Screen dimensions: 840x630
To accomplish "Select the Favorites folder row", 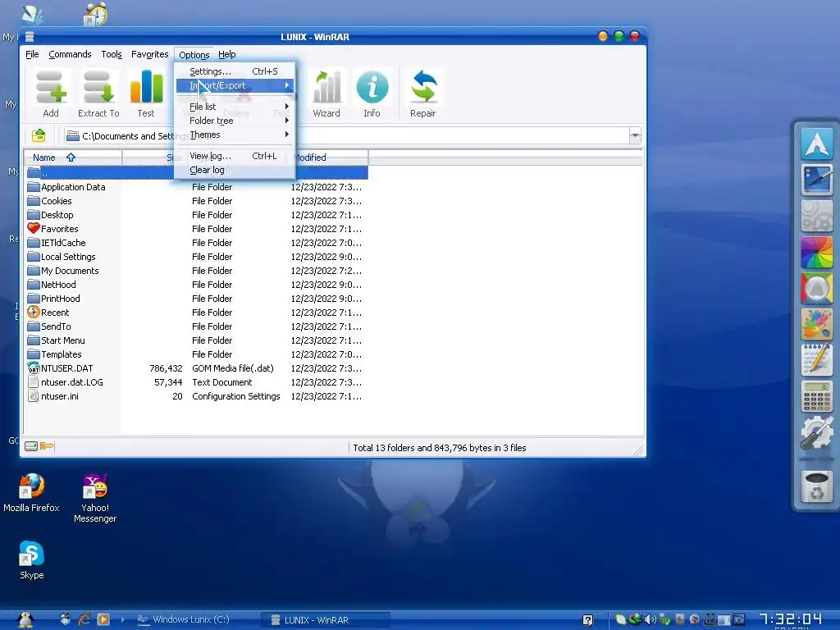I will [x=196, y=229].
